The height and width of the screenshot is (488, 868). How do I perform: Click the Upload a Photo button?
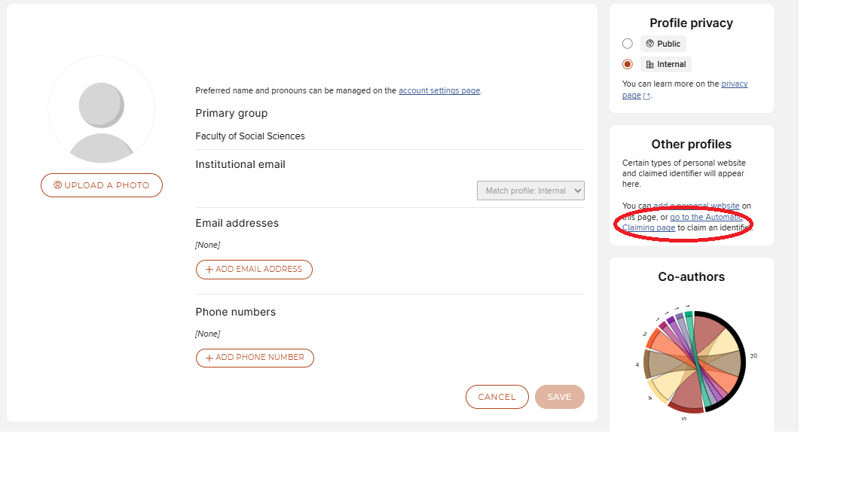tap(101, 185)
